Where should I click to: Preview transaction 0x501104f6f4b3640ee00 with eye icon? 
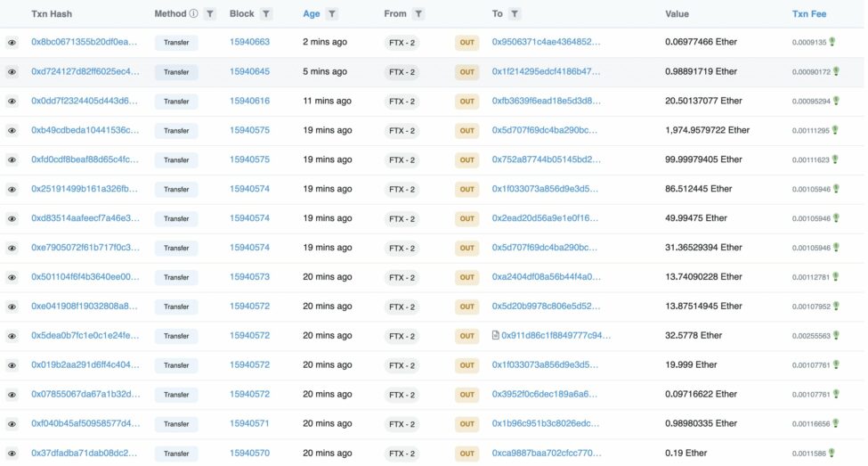(x=12, y=278)
